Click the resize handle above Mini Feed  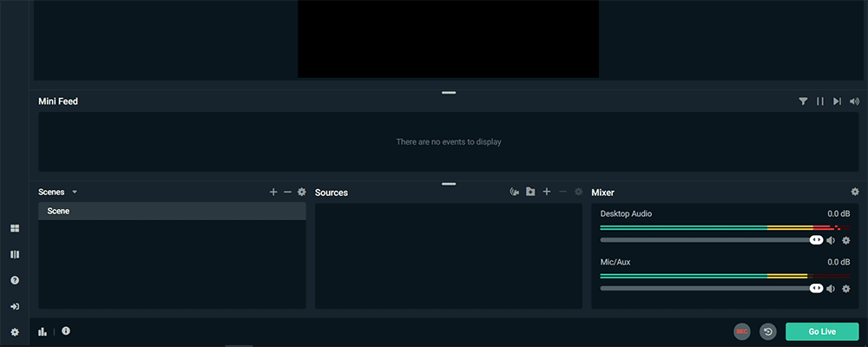(x=449, y=93)
